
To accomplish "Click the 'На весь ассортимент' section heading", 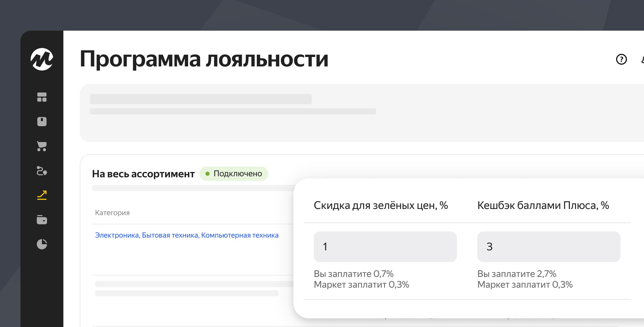I will click(x=143, y=174).
